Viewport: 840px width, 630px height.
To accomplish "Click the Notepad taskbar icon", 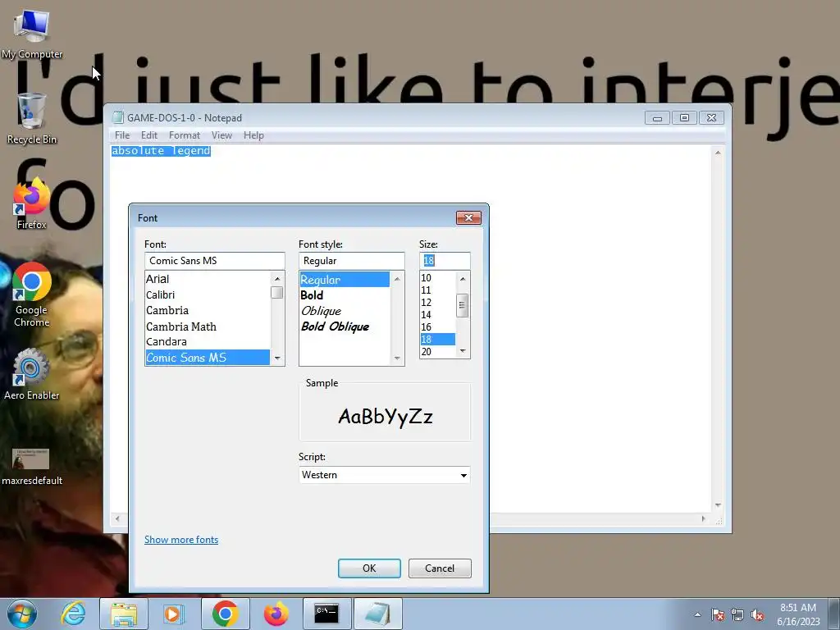I will pyautogui.click(x=378, y=614).
